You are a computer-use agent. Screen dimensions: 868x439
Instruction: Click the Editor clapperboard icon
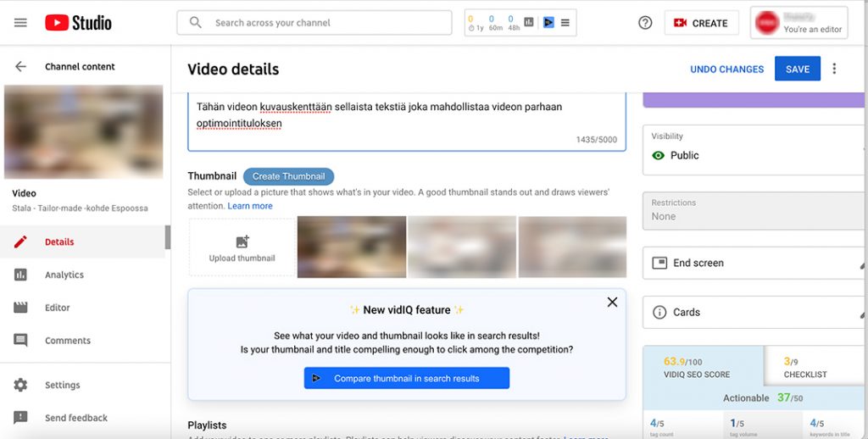click(20, 308)
